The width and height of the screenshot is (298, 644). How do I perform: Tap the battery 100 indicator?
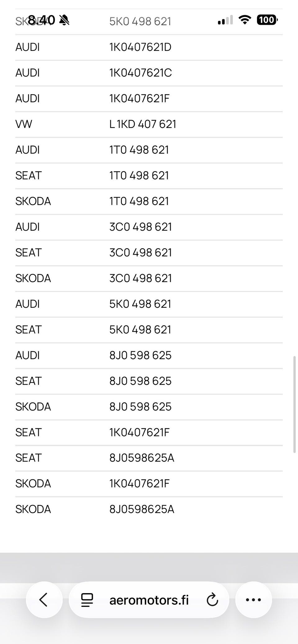[x=267, y=20]
